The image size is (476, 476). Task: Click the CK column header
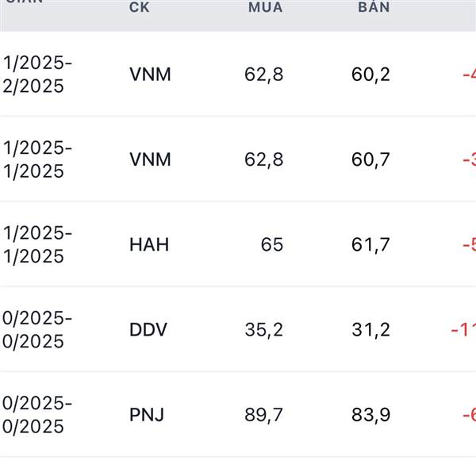(x=140, y=7)
